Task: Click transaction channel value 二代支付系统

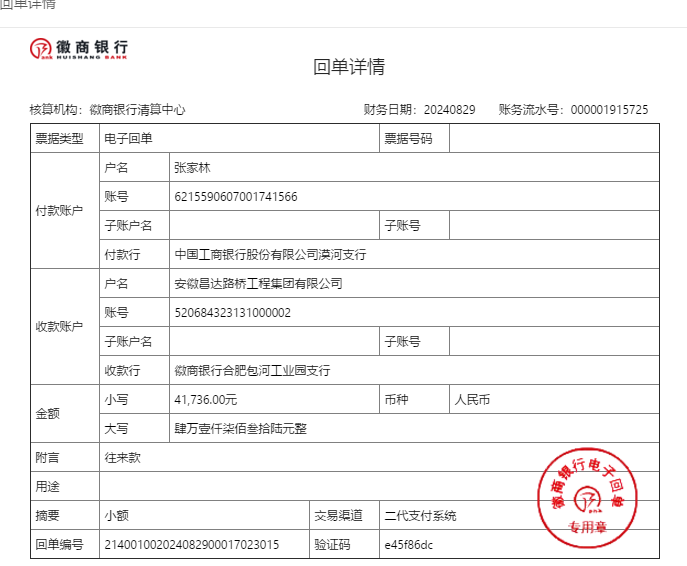Action: pos(420,516)
